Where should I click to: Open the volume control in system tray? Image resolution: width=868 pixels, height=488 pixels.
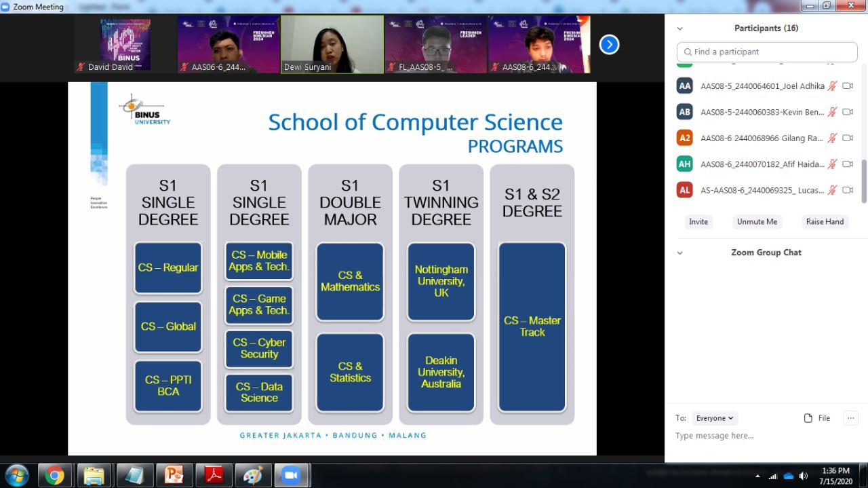[x=804, y=476]
